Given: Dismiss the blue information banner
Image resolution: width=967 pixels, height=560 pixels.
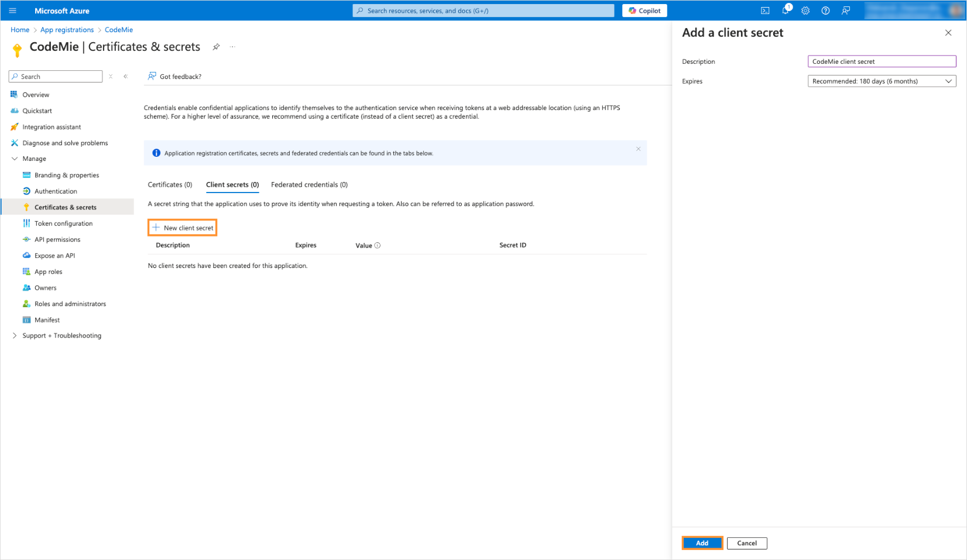Looking at the screenshot, I should point(638,149).
